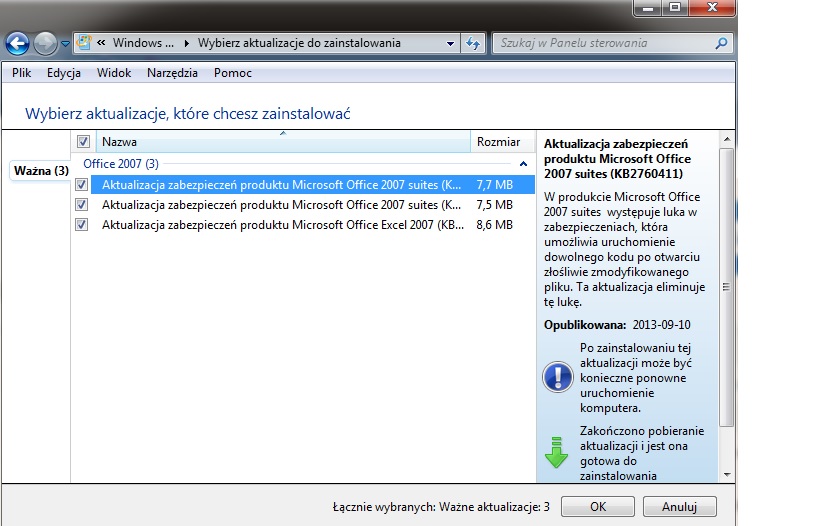Click the Windows breadcrumb in address bar
The height and width of the screenshot is (526, 819).
[x=143, y=43]
